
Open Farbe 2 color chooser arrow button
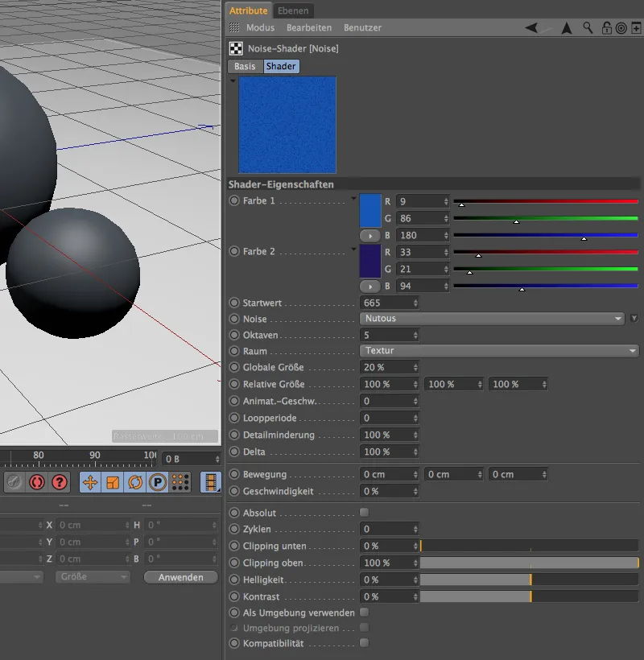click(370, 287)
